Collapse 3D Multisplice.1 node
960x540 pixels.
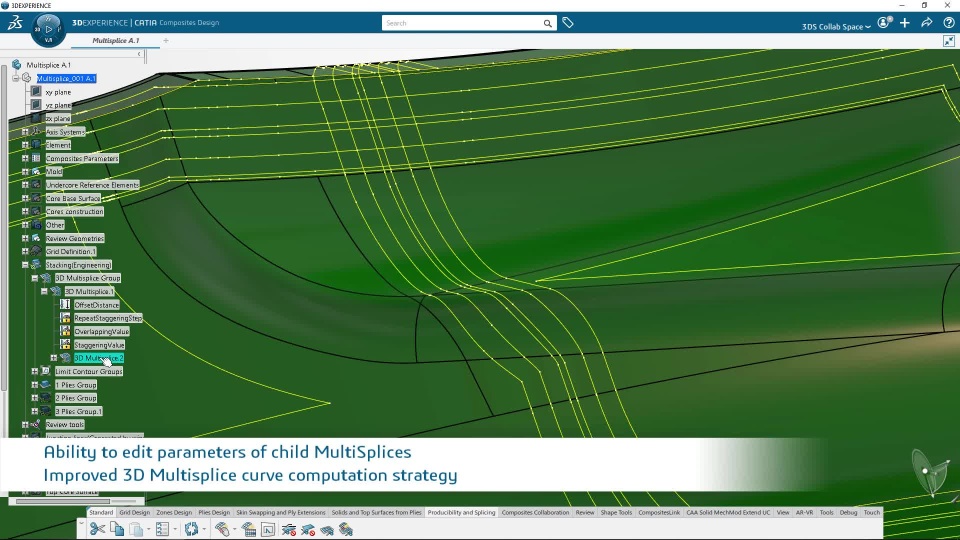click(x=44, y=291)
